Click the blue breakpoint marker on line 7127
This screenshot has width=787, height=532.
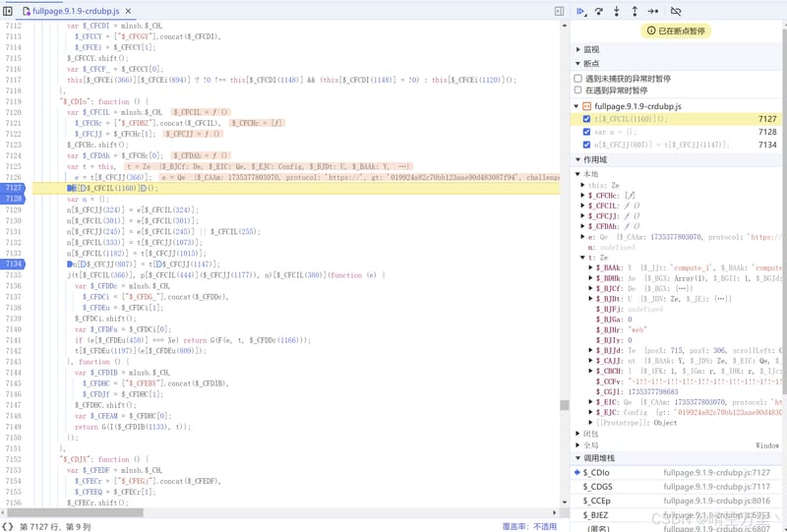click(13, 188)
